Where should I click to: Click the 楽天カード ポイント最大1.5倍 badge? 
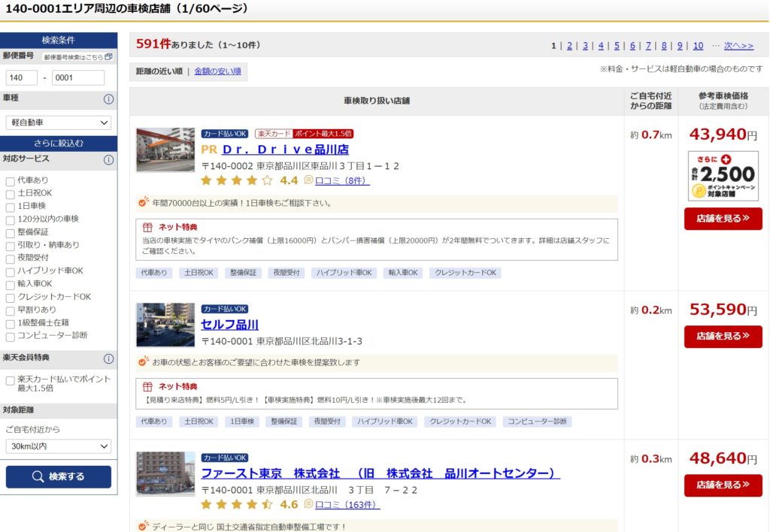[x=304, y=134]
